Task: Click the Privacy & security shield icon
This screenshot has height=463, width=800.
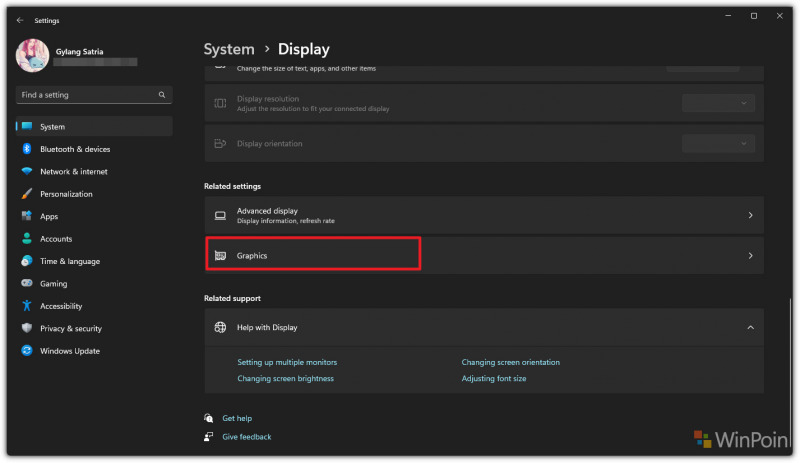Action: (27, 328)
